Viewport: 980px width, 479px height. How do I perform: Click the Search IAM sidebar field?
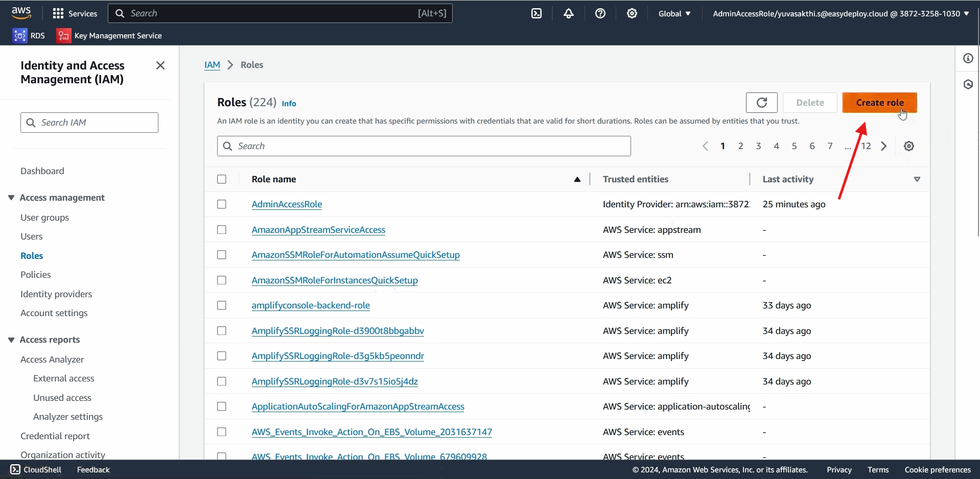click(89, 123)
